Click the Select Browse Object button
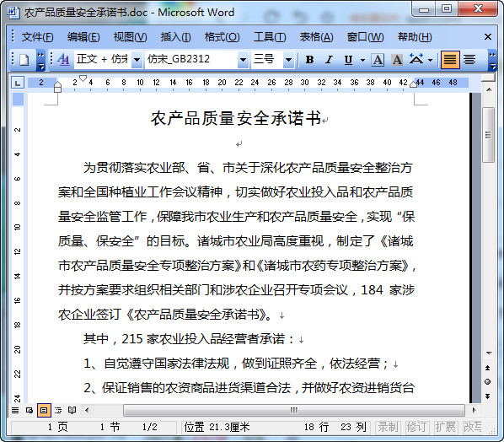 tap(488, 382)
